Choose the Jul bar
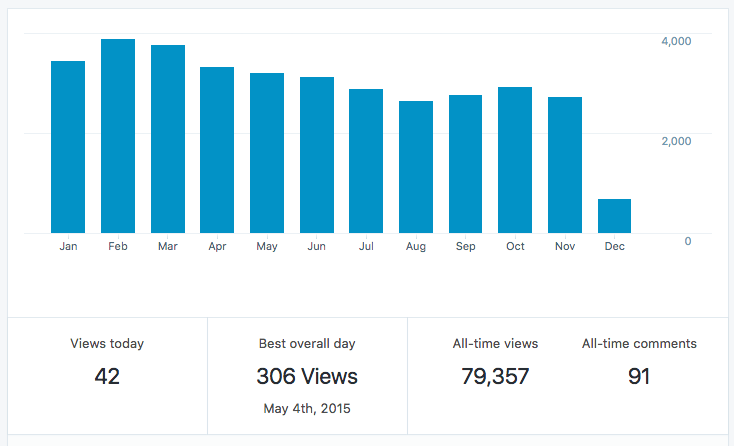Viewport: 734px width, 446px height. click(366, 161)
